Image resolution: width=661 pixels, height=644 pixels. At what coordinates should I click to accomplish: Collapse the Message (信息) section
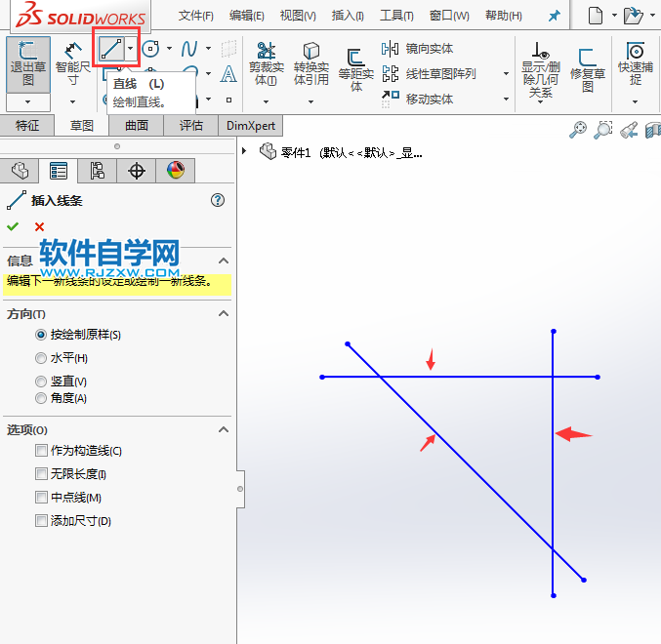224,262
